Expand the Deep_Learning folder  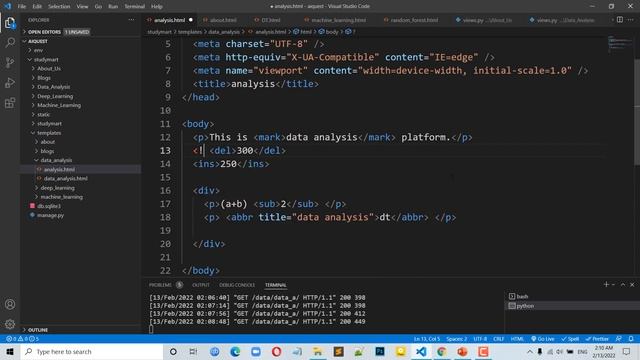click(81, 96)
